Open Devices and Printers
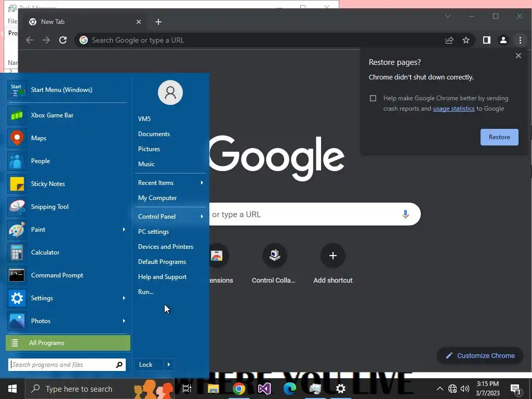Image resolution: width=532 pixels, height=399 pixels. tap(166, 247)
